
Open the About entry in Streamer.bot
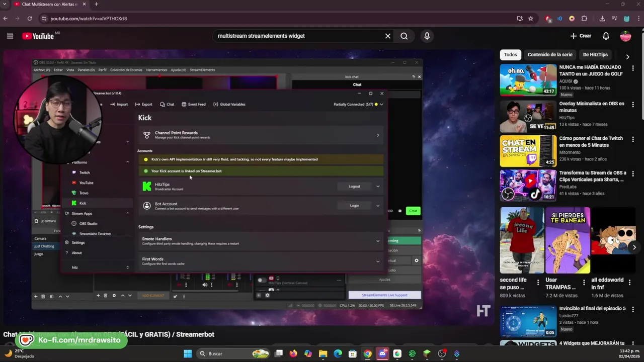(73, 252)
